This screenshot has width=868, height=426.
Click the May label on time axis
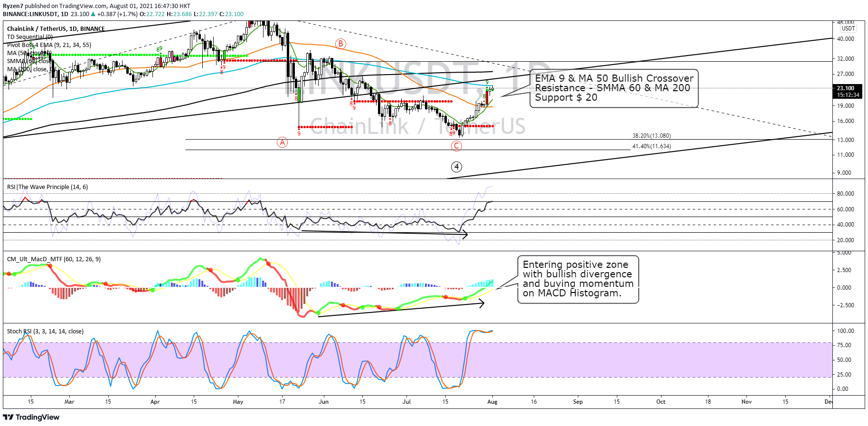[238, 402]
